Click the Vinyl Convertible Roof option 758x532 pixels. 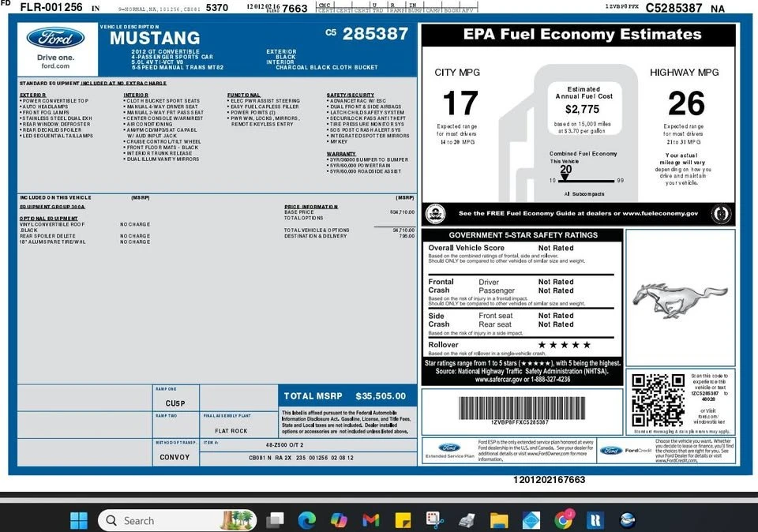coord(52,225)
